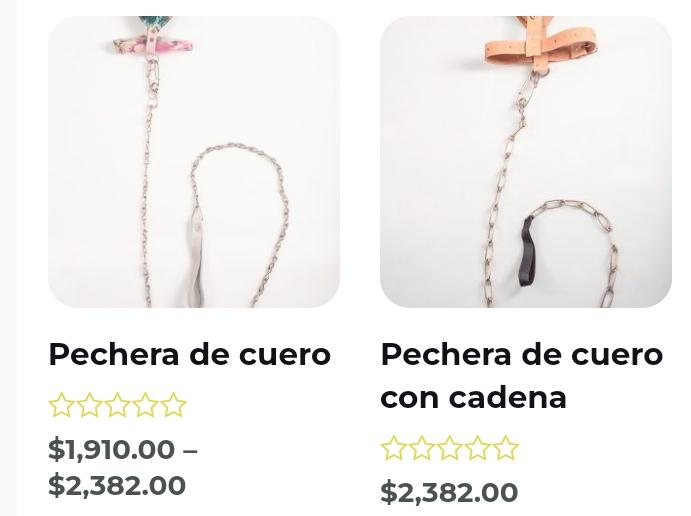Click the $2,382.00 price of cadena harness

coord(449,492)
